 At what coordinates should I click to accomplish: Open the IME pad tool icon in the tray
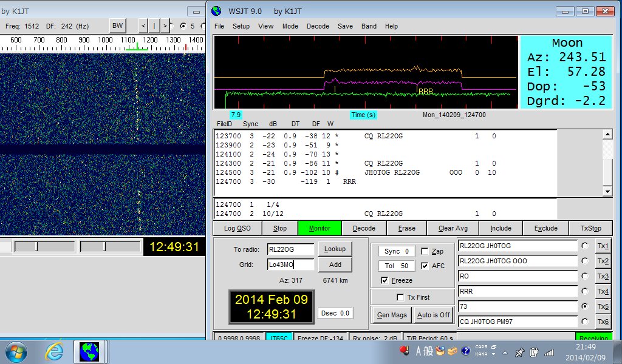pyautogui.click(x=440, y=351)
